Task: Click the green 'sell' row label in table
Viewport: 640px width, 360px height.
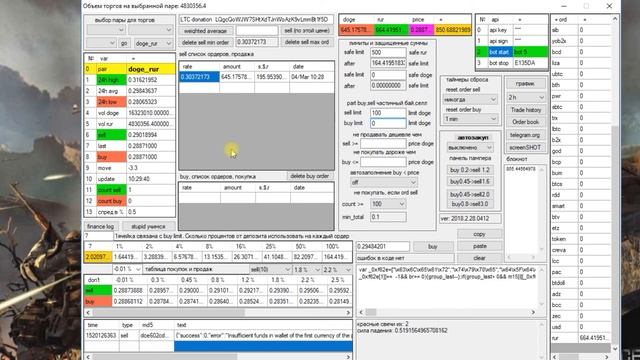Action: [98, 291]
